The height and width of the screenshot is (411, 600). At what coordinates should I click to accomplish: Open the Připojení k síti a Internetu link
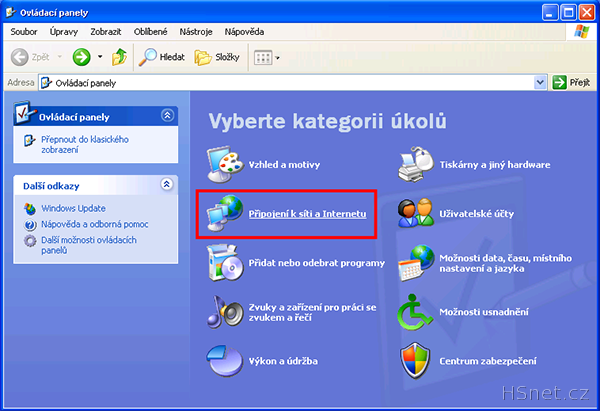click(307, 214)
